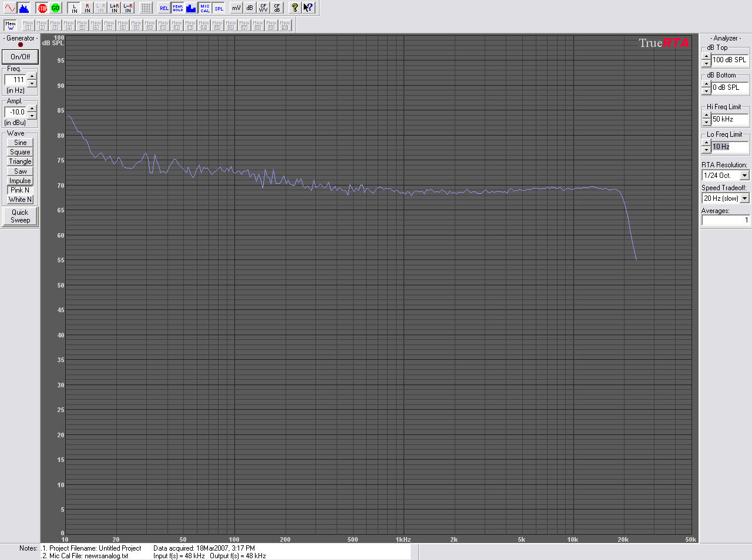This screenshot has height=560, width=752.
Task: Click the MIC CAL toolbar icon
Action: click(x=204, y=8)
